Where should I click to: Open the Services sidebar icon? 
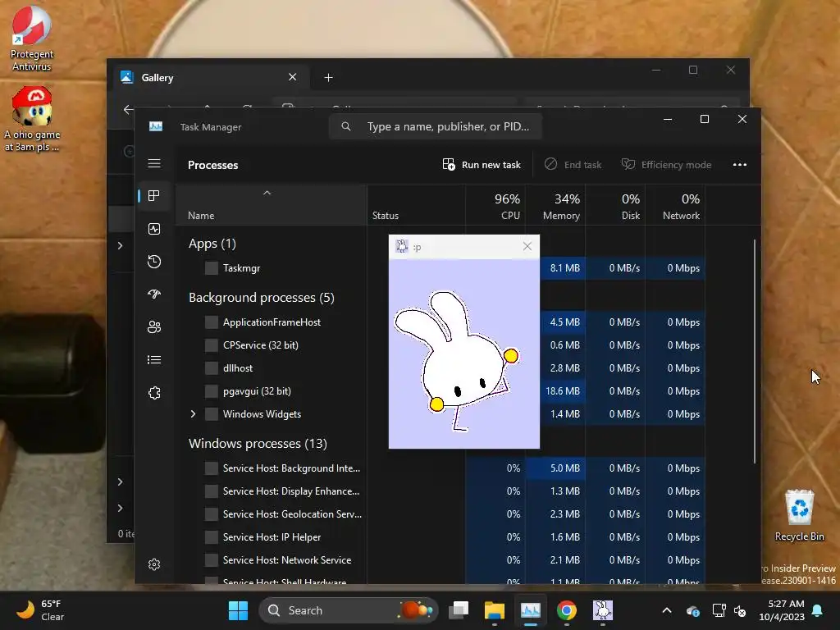tap(154, 393)
